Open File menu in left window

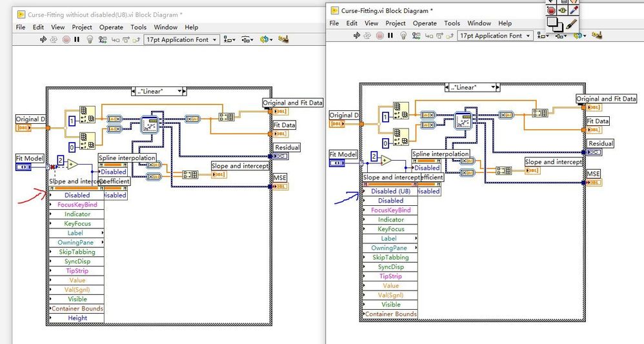[21, 27]
